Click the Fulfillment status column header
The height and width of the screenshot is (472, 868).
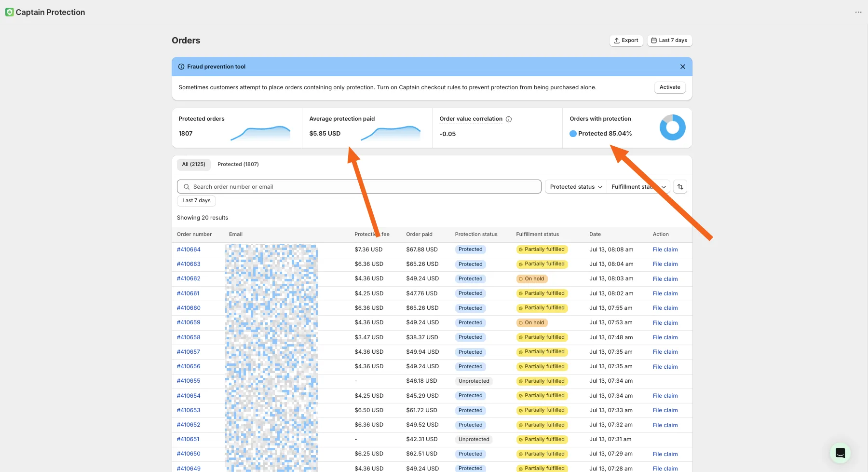click(x=537, y=235)
